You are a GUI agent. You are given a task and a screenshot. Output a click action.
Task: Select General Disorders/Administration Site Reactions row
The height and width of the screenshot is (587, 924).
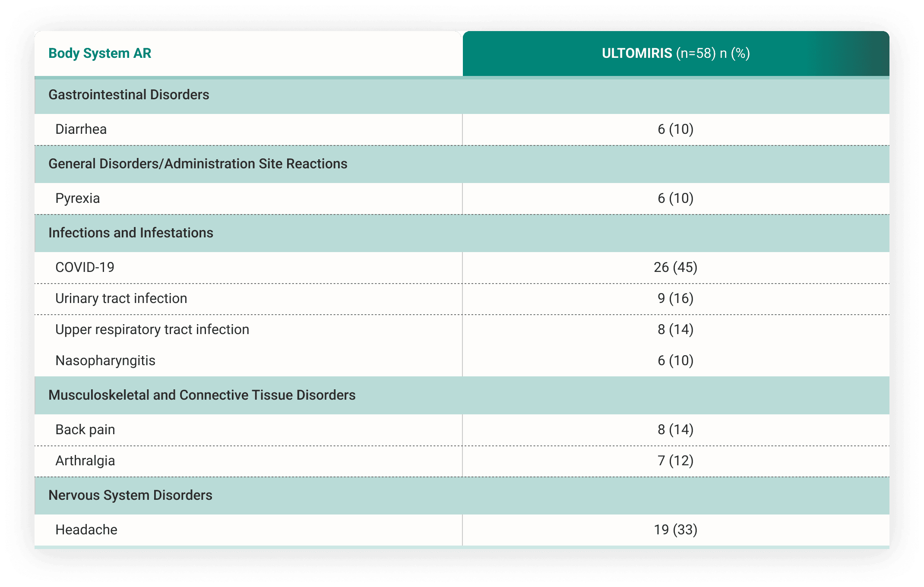(198, 164)
